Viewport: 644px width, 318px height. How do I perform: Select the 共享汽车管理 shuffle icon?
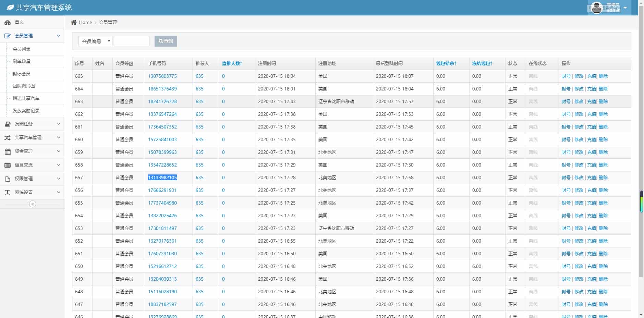click(8, 137)
